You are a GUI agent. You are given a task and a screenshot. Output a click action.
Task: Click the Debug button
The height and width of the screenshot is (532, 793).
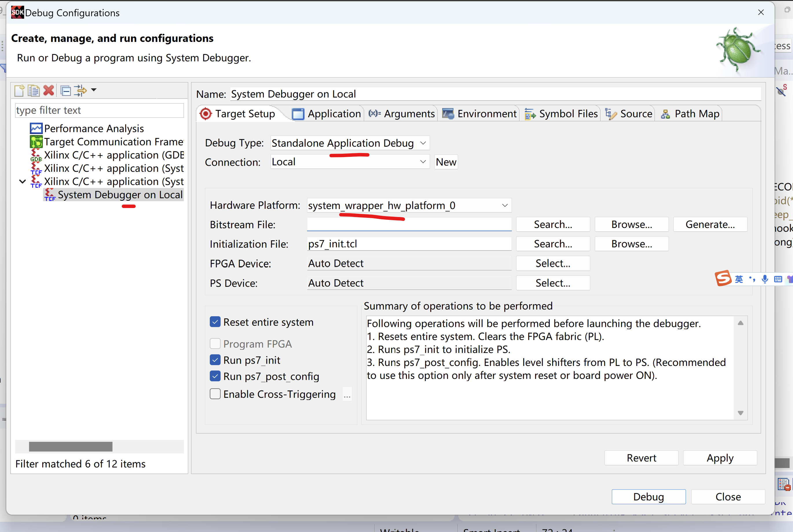click(x=649, y=497)
